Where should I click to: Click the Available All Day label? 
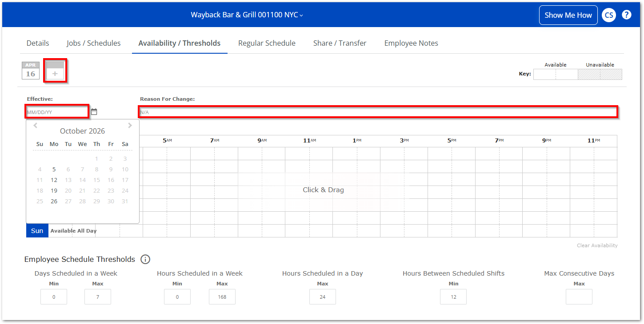point(73,231)
